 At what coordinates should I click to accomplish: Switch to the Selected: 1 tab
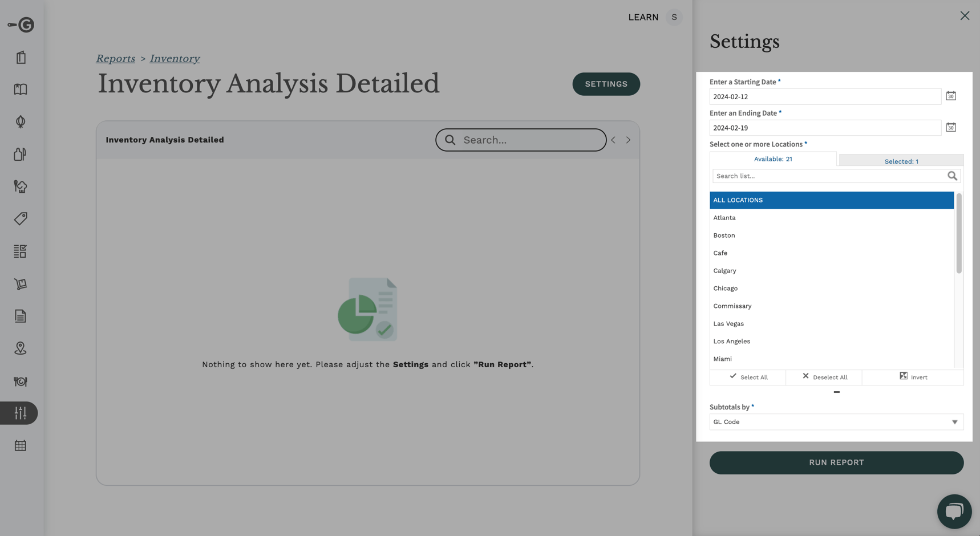pyautogui.click(x=900, y=161)
